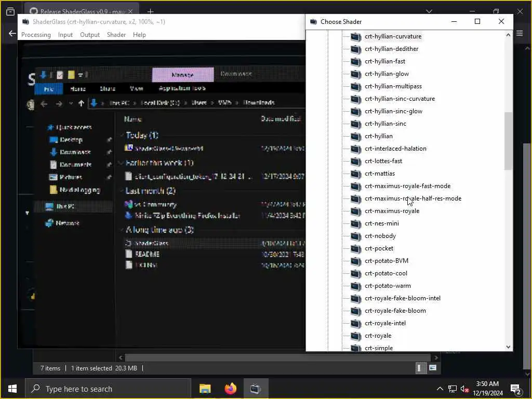This screenshot has width=532, height=399.
Task: Show hidden system tray icons
Action: click(x=440, y=389)
